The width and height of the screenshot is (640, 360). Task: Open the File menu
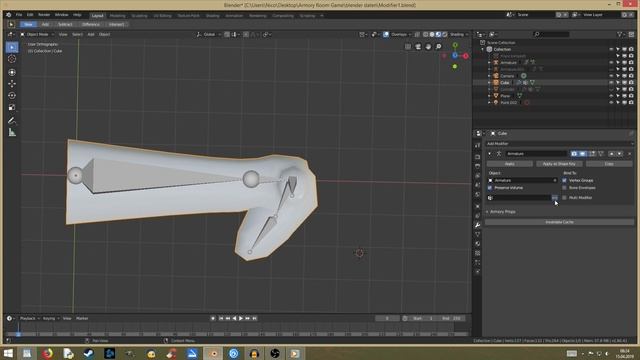(x=19, y=15)
